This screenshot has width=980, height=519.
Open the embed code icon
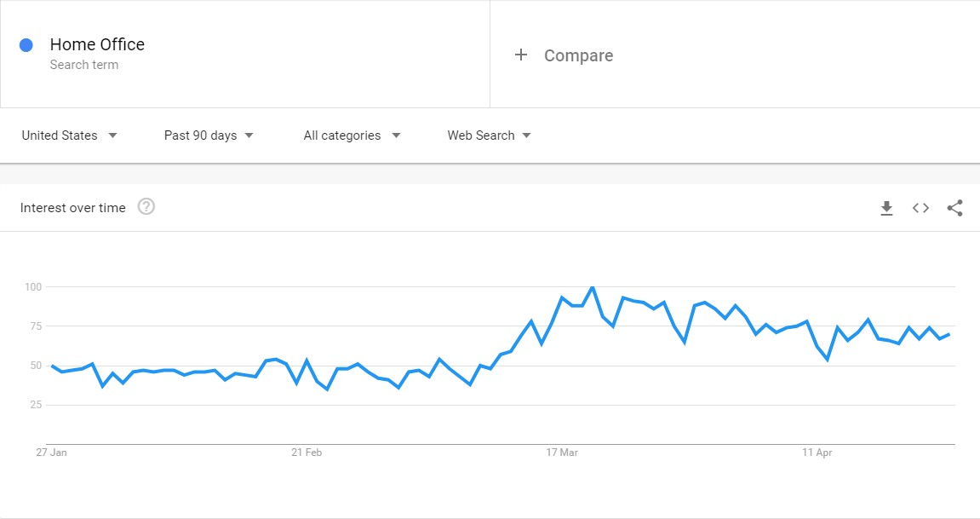[x=920, y=208]
